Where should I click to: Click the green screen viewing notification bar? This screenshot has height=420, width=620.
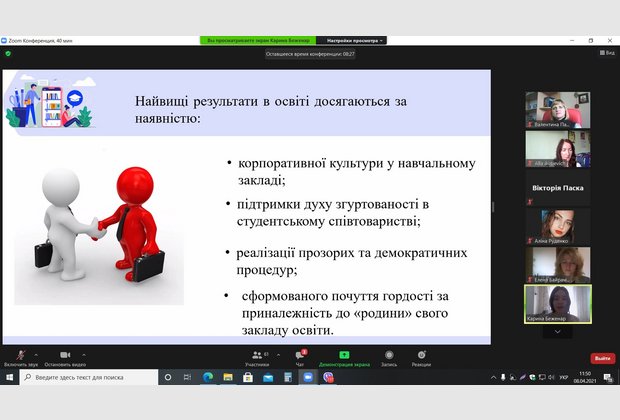tap(258, 40)
